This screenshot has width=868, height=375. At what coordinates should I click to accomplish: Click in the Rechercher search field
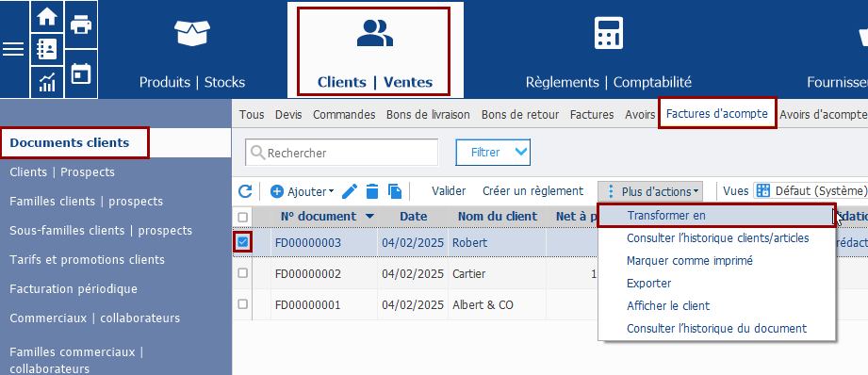341,152
